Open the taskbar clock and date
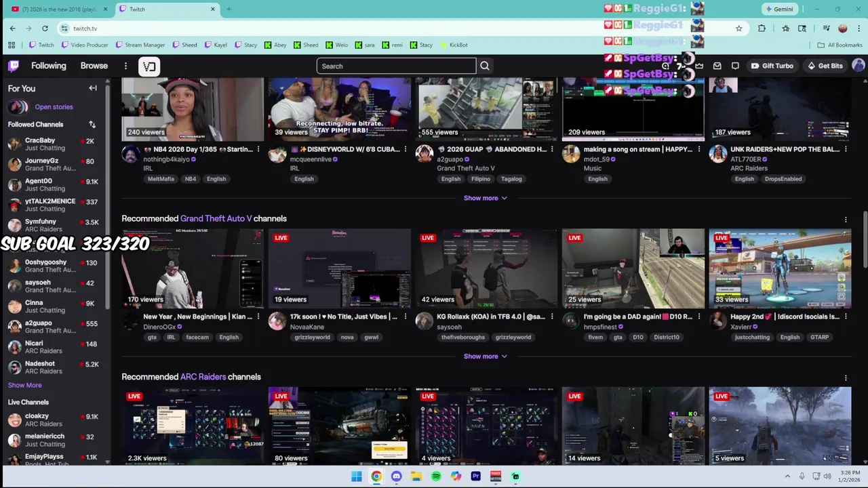The height and width of the screenshot is (488, 868). (850, 476)
